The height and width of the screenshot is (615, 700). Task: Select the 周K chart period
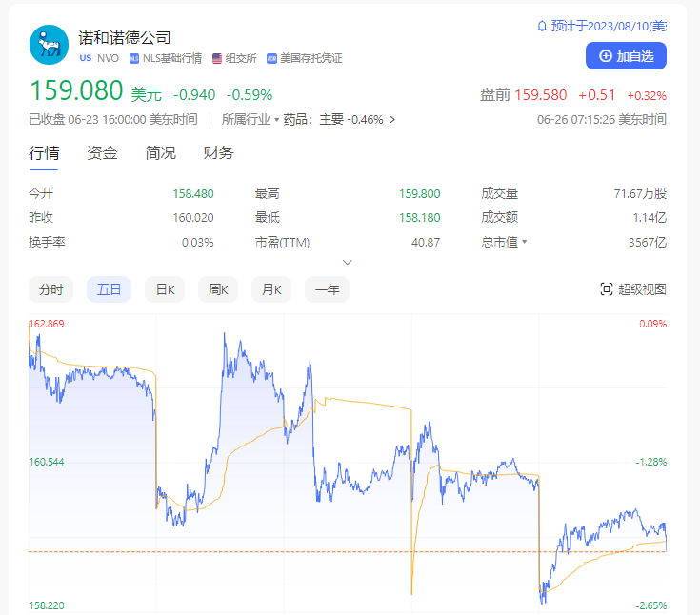coord(218,289)
